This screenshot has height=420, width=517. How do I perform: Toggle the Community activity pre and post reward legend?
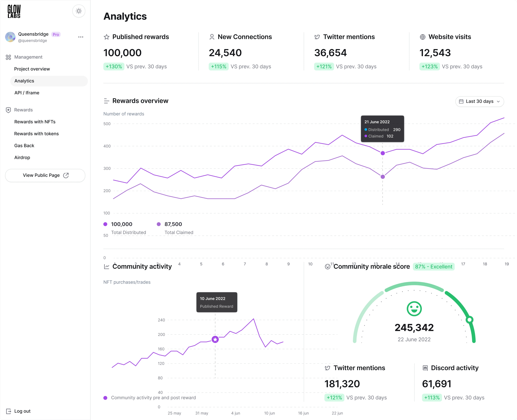(105, 398)
